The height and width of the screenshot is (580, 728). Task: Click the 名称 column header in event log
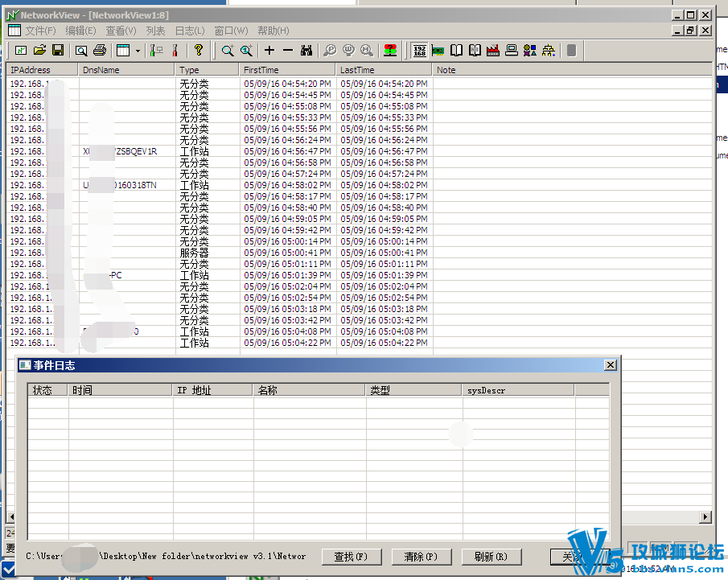310,390
